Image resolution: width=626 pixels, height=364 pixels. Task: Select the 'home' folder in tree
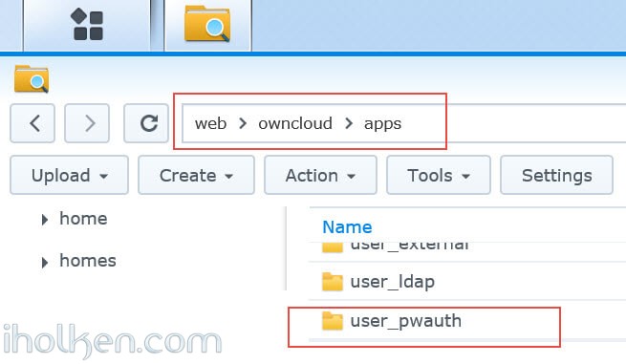(x=83, y=219)
